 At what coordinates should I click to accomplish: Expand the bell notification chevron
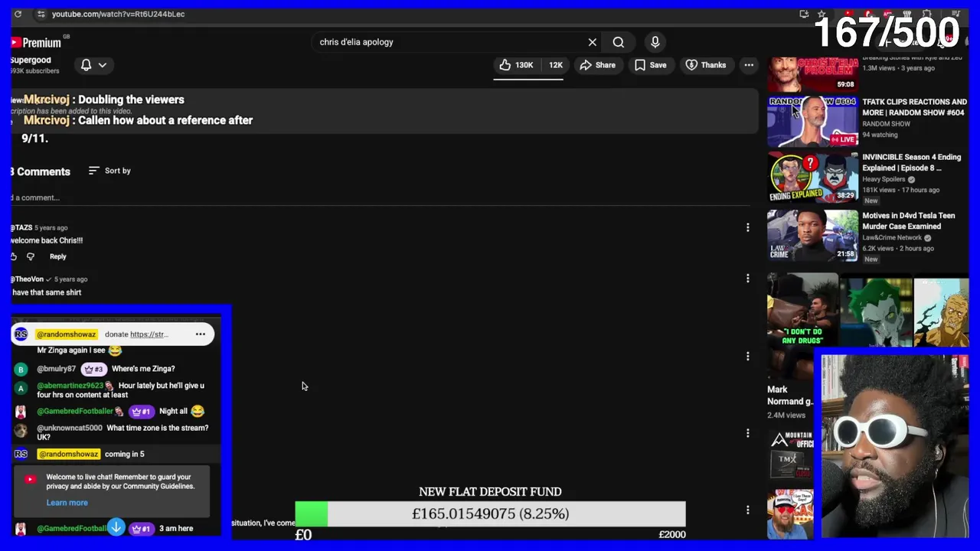[102, 65]
